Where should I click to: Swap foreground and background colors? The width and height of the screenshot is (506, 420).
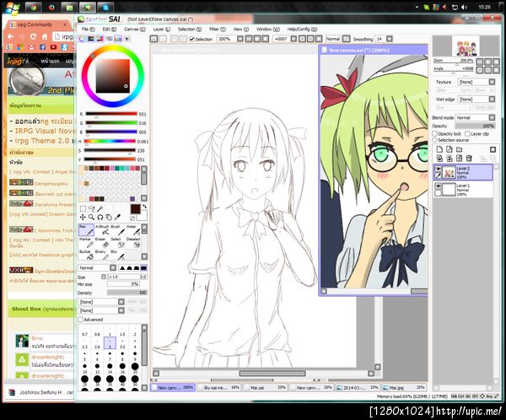point(144,207)
